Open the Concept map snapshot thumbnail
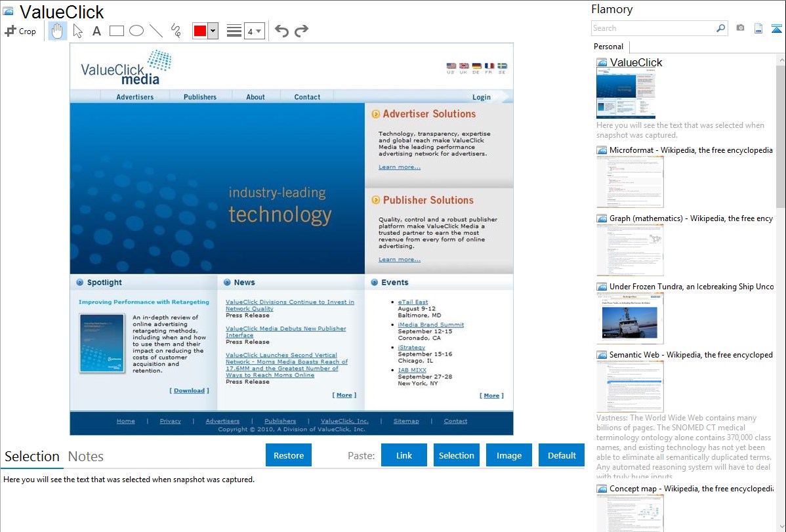Image resolution: width=786 pixels, height=532 pixels. (x=630, y=514)
